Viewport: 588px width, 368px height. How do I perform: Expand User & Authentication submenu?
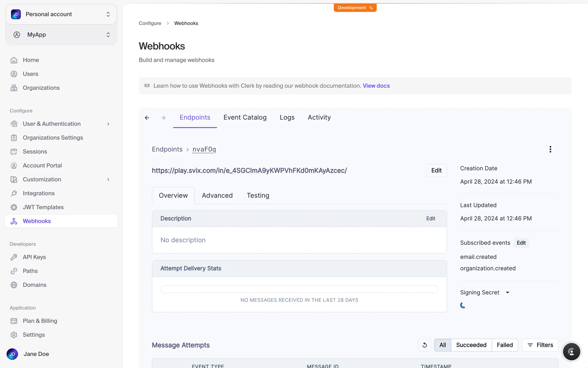coord(108,124)
